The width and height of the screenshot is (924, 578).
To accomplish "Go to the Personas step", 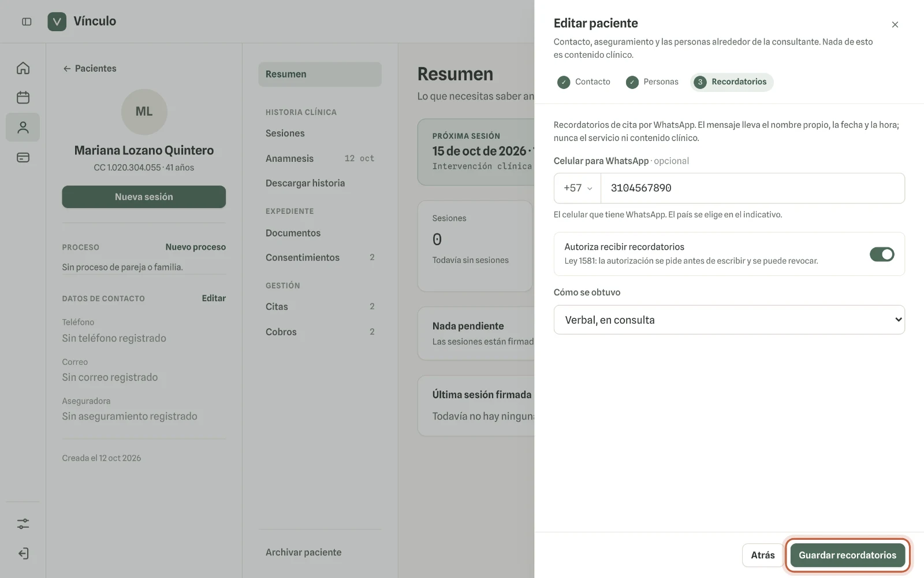I will pos(652,82).
